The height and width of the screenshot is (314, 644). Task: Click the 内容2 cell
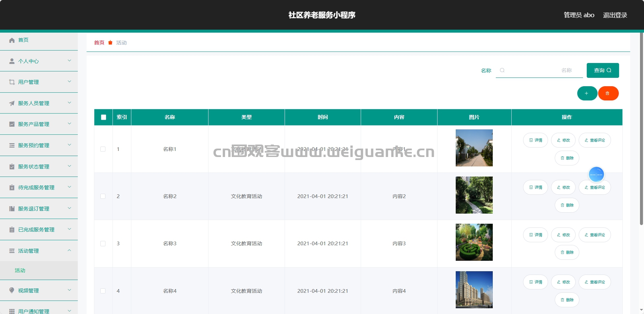click(399, 196)
